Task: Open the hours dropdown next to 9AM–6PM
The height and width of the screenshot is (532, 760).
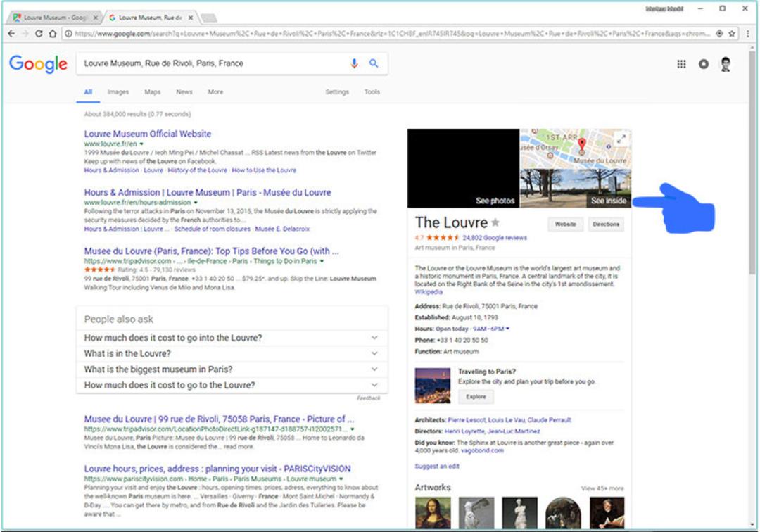Action: point(507,329)
